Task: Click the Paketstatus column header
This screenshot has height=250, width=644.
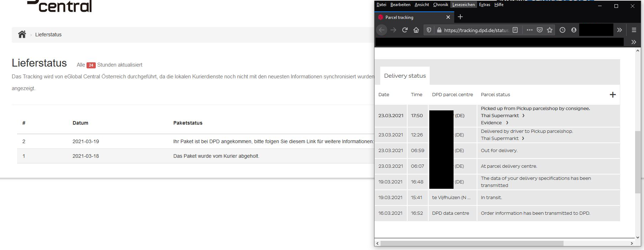Action: 188,123
